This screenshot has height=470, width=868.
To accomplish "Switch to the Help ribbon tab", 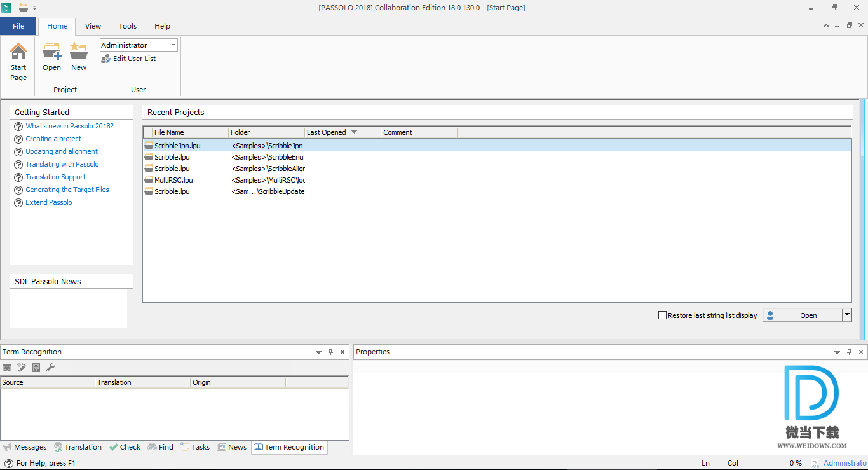I will (163, 26).
